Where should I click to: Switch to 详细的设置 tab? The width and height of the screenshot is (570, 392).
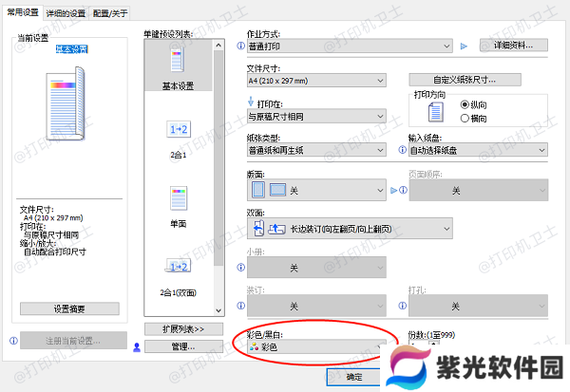click(x=66, y=13)
